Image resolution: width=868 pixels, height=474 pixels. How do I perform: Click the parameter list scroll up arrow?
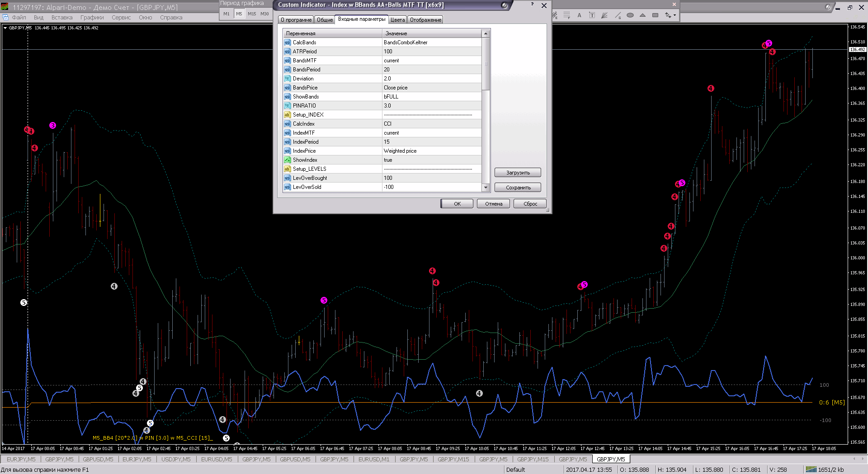[486, 34]
